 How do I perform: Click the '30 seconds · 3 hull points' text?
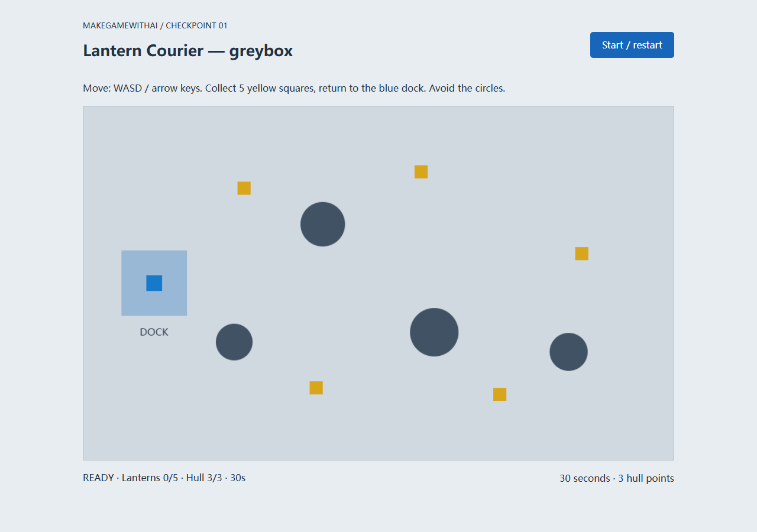pyautogui.click(x=617, y=478)
